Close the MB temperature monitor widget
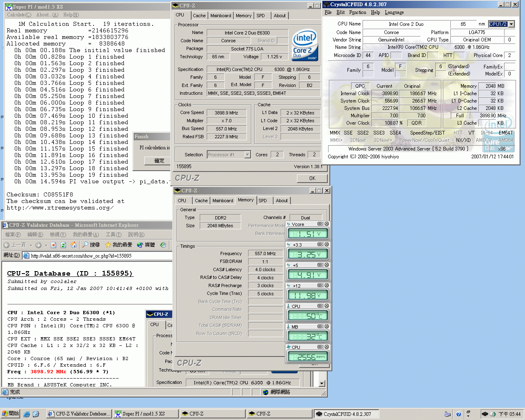 click(x=327, y=326)
